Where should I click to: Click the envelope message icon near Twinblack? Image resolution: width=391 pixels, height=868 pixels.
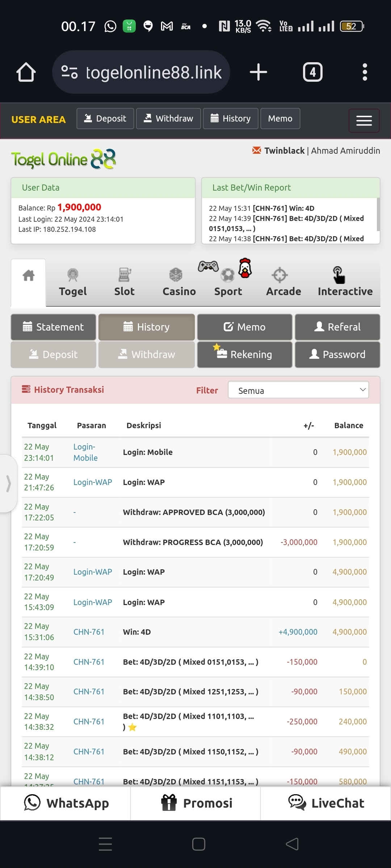coord(256,150)
